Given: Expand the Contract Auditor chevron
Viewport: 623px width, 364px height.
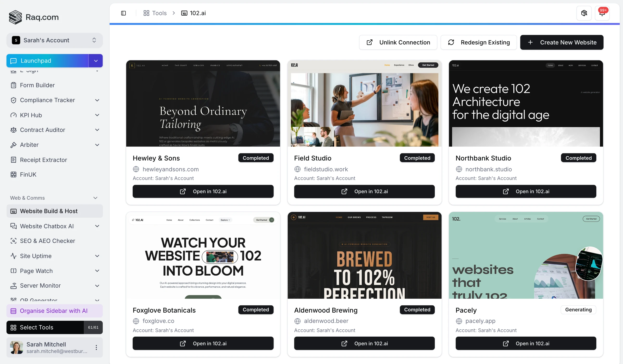Looking at the screenshot, I should tap(97, 130).
